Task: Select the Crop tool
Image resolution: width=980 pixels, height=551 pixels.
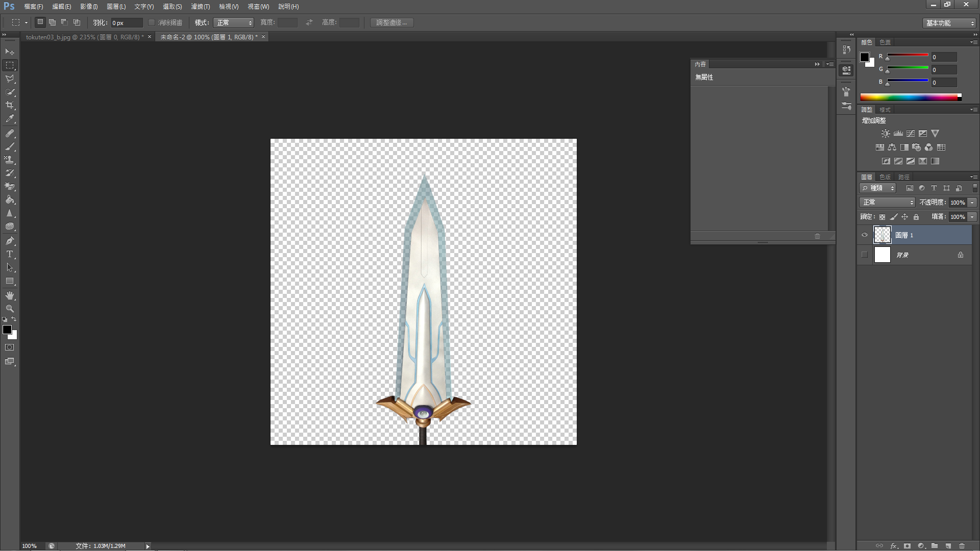Action: [10, 105]
